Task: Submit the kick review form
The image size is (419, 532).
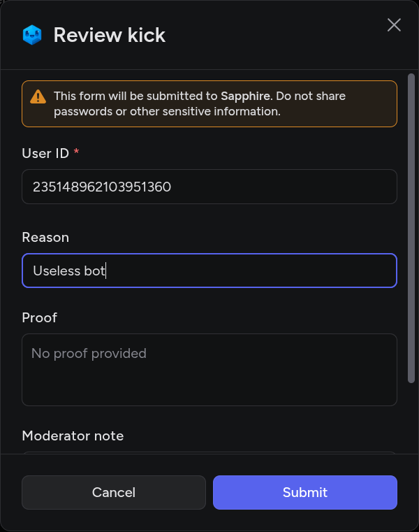Action: [x=304, y=492]
